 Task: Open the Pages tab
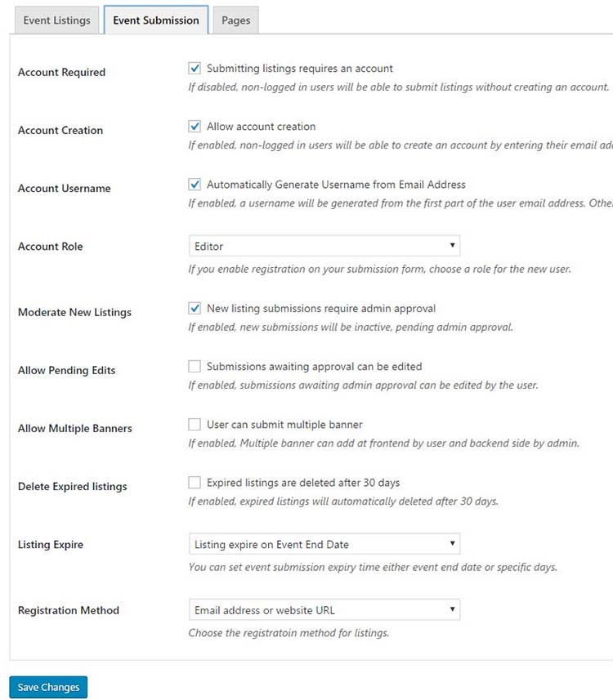235,20
